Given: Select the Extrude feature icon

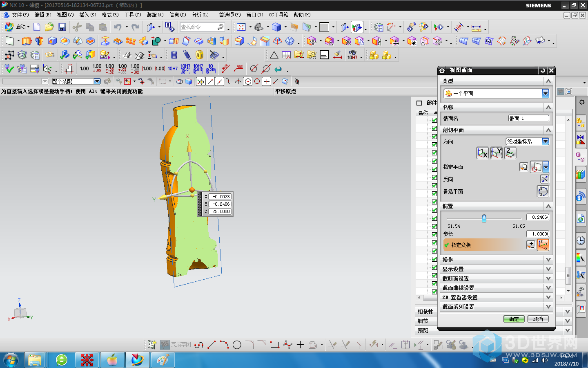Looking at the screenshot, I should tap(27, 41).
